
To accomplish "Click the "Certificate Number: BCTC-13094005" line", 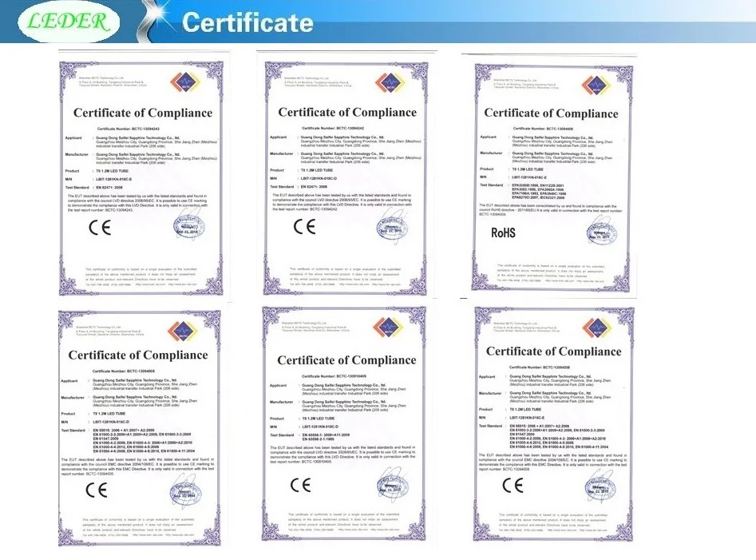I will point(124,371).
